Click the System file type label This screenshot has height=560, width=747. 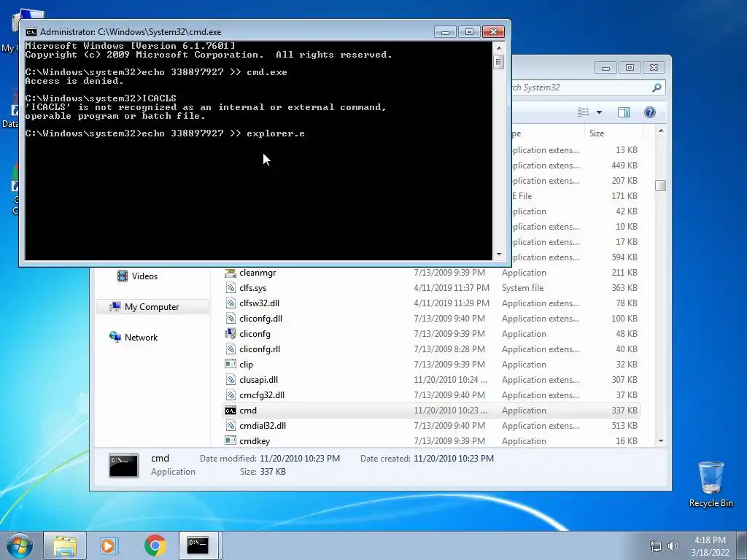[x=522, y=287]
